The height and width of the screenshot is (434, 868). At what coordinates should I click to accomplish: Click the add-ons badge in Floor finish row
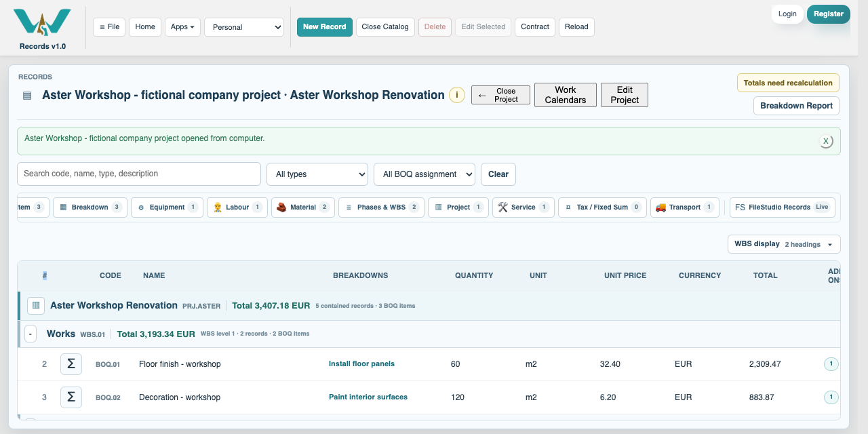(x=831, y=364)
